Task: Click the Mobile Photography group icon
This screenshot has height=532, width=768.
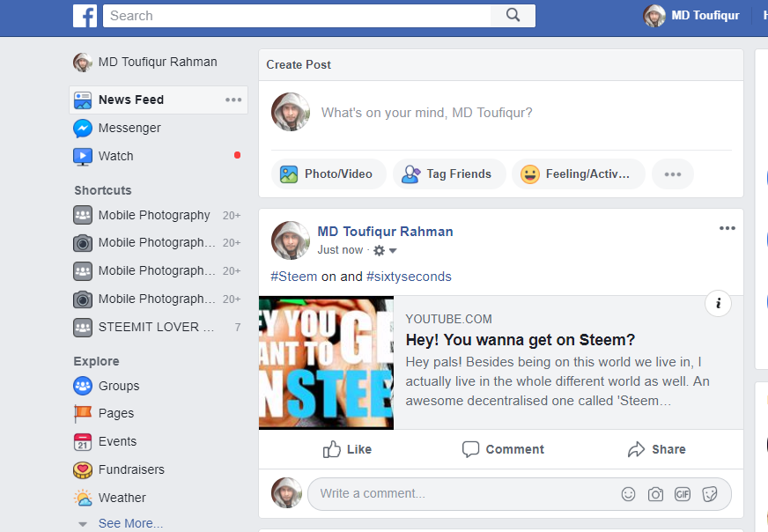Action: (83, 216)
